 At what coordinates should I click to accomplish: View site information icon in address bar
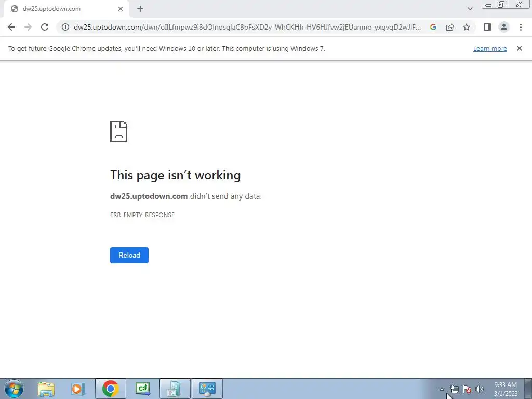pos(65,27)
